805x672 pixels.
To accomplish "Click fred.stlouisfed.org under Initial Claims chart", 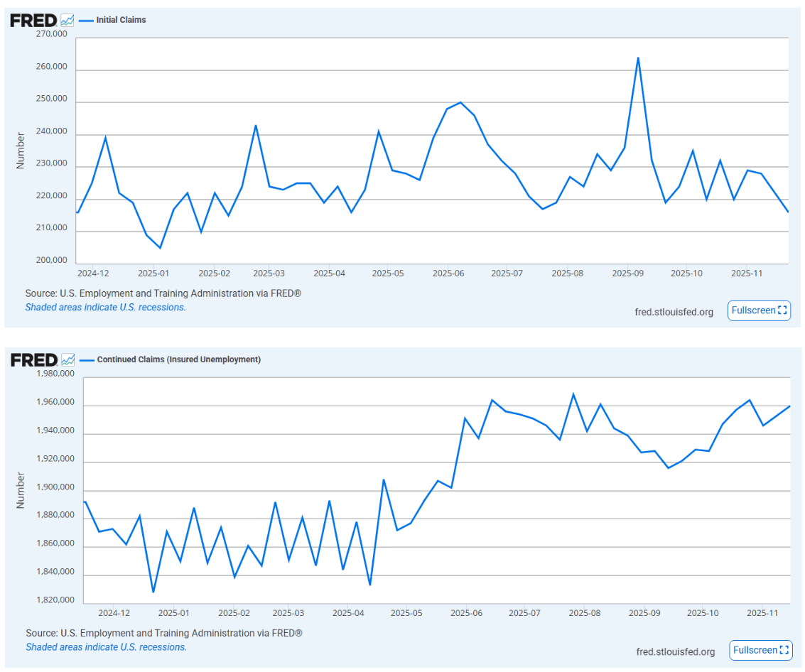I will pyautogui.click(x=674, y=312).
